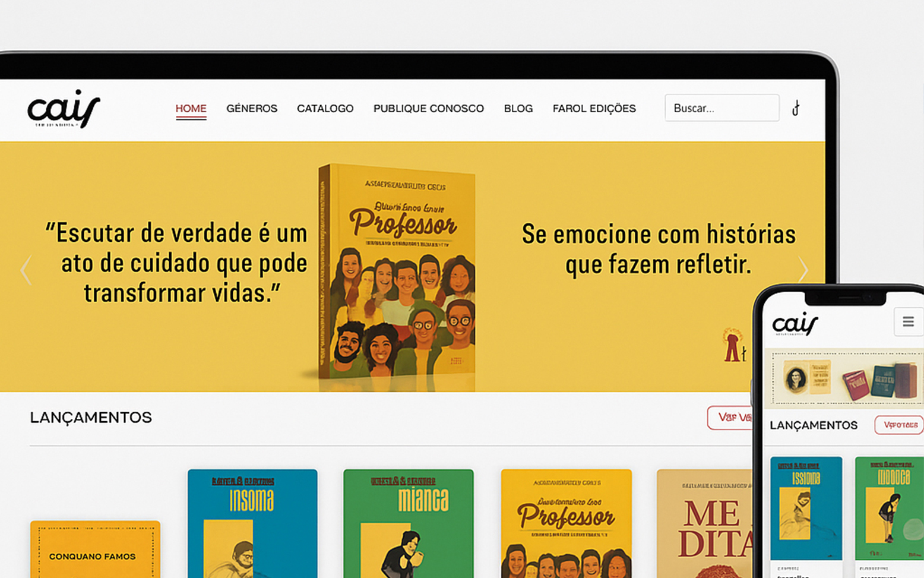The height and width of the screenshot is (578, 924).
Task: Click the Buscar search field
Action: (x=722, y=108)
